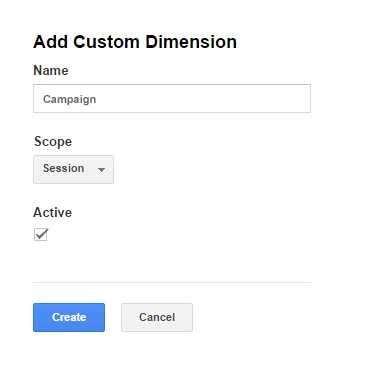This screenshot has width=367, height=379.
Task: Click the word Session in scope selector
Action: pyautogui.click(x=63, y=168)
